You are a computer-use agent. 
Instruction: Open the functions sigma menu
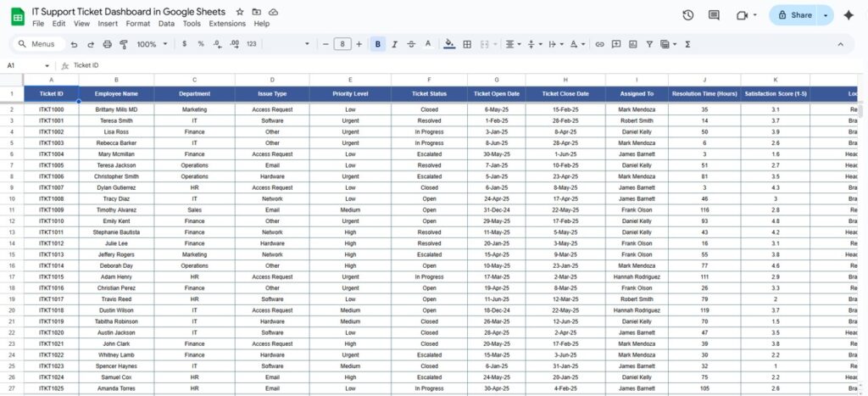click(x=687, y=44)
